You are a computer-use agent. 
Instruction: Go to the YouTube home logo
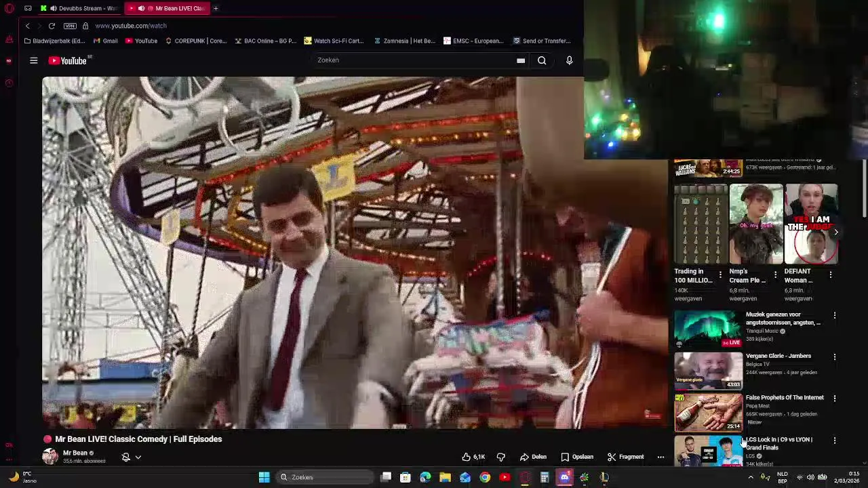click(x=68, y=60)
